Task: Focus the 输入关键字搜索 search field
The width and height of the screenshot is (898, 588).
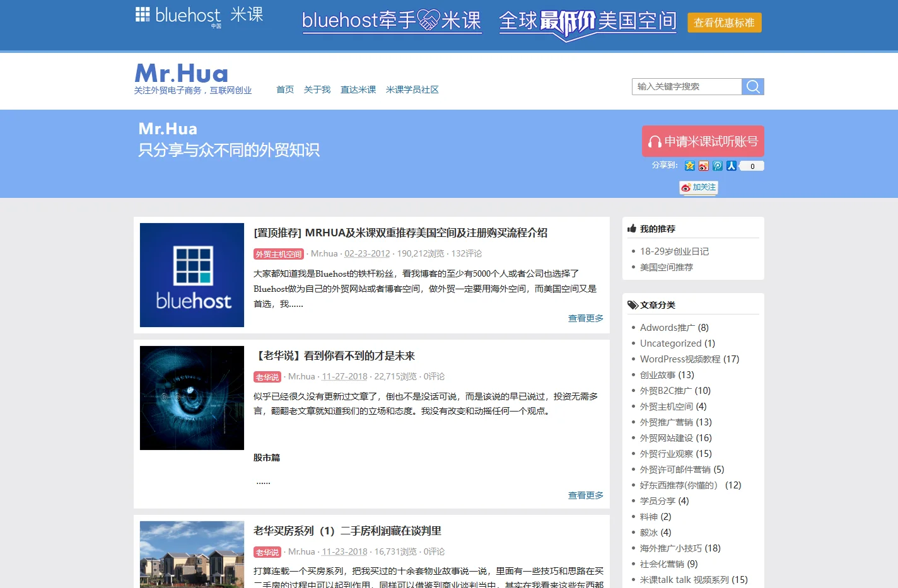Action: [x=687, y=86]
